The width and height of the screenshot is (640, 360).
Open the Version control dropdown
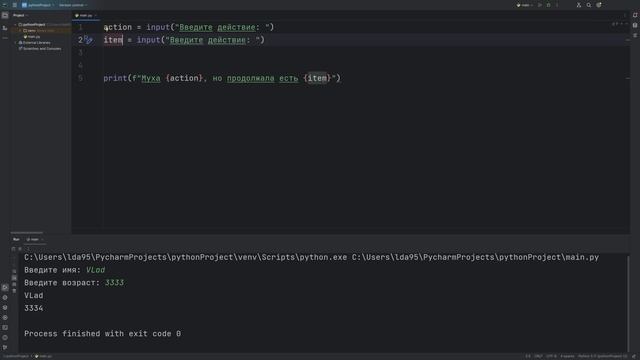point(73,5)
